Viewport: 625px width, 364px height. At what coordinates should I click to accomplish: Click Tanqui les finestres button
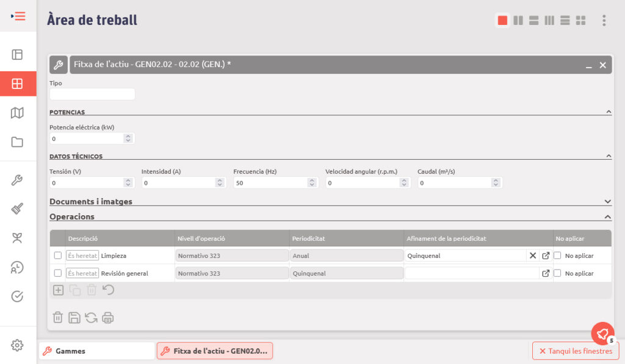pos(576,351)
